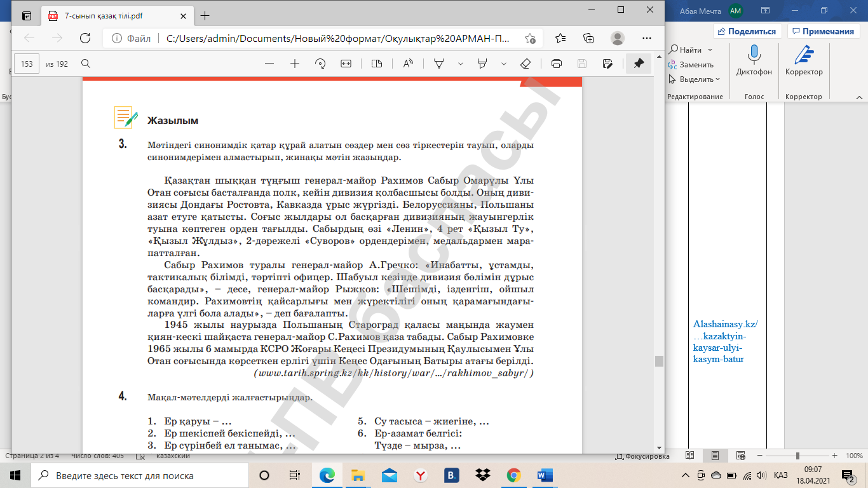Select the PDF Draw pen tool
Viewport: 868px width, 488px height.
pos(438,64)
